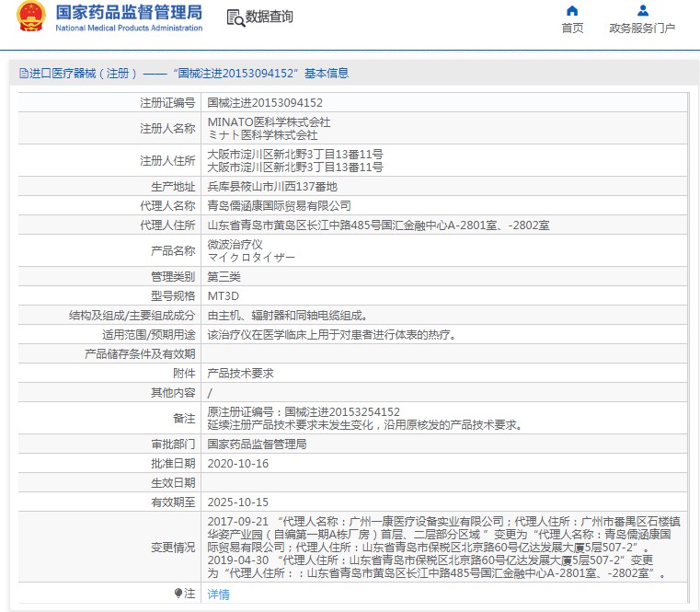The height and width of the screenshot is (612, 700).
Task: Open the 首页 text link
Action: 572,29
